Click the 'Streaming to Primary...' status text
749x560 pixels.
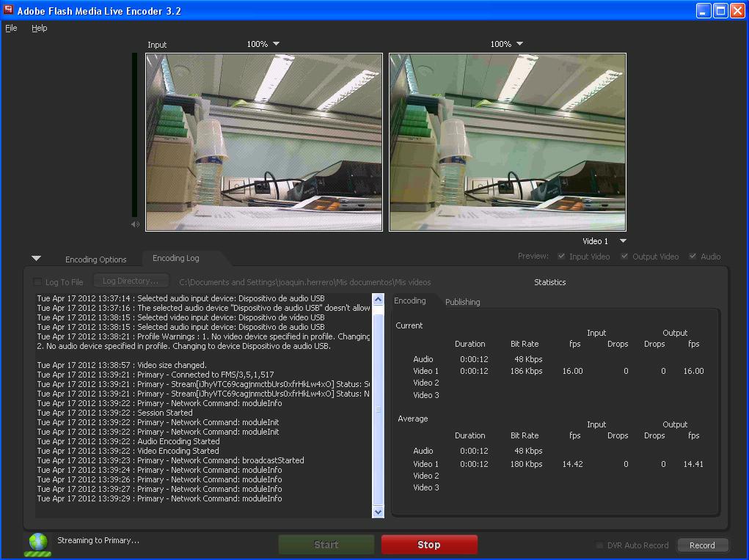point(98,540)
